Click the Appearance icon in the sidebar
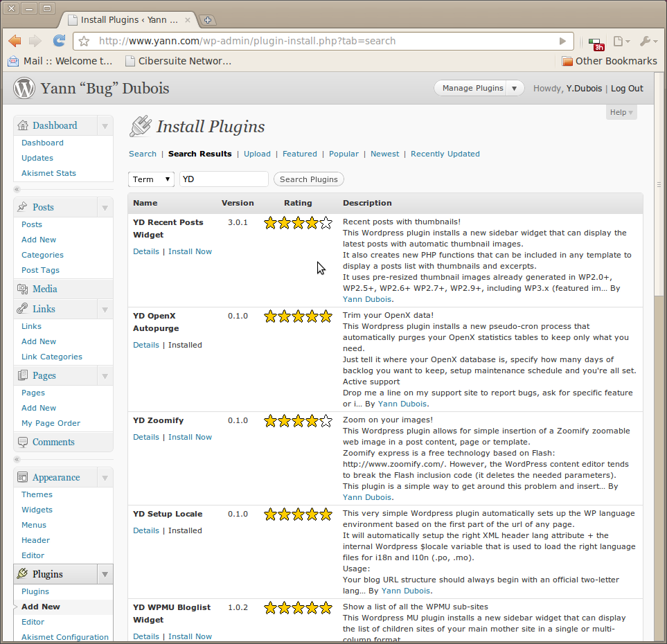 23,477
